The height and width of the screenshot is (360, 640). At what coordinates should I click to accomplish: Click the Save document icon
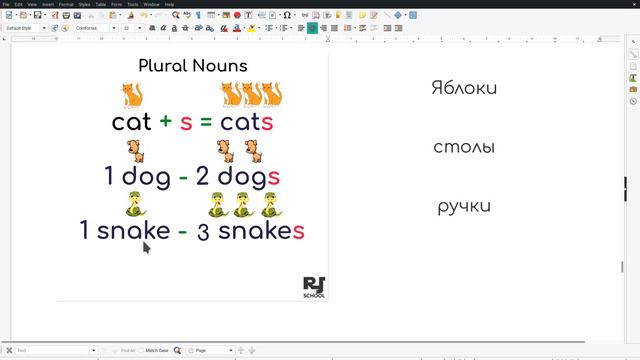pos(38,15)
